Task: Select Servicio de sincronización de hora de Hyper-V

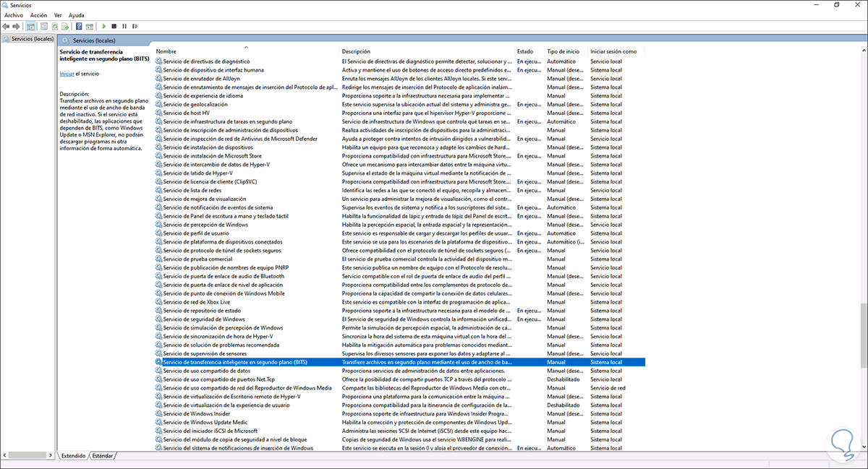Action: [399, 336]
